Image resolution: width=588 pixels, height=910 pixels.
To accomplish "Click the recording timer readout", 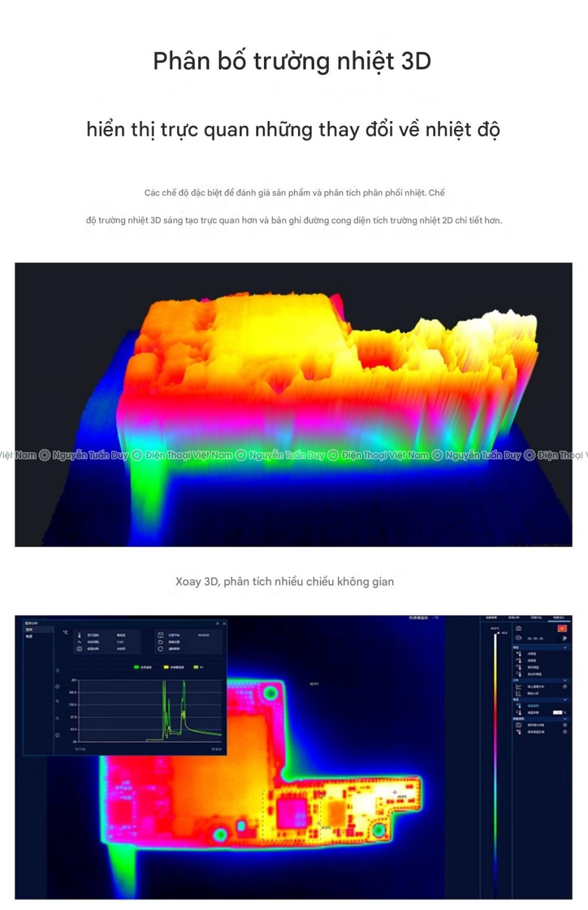I will pyautogui.click(x=536, y=638).
